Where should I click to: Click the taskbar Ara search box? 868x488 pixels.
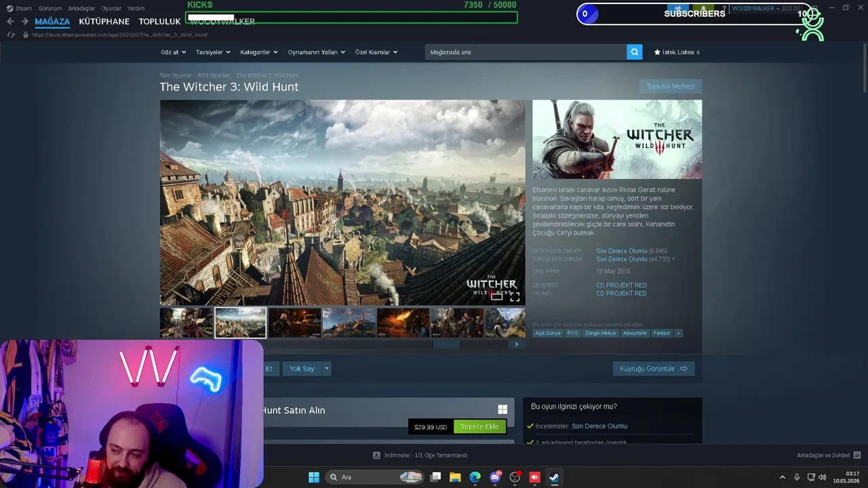click(x=375, y=477)
